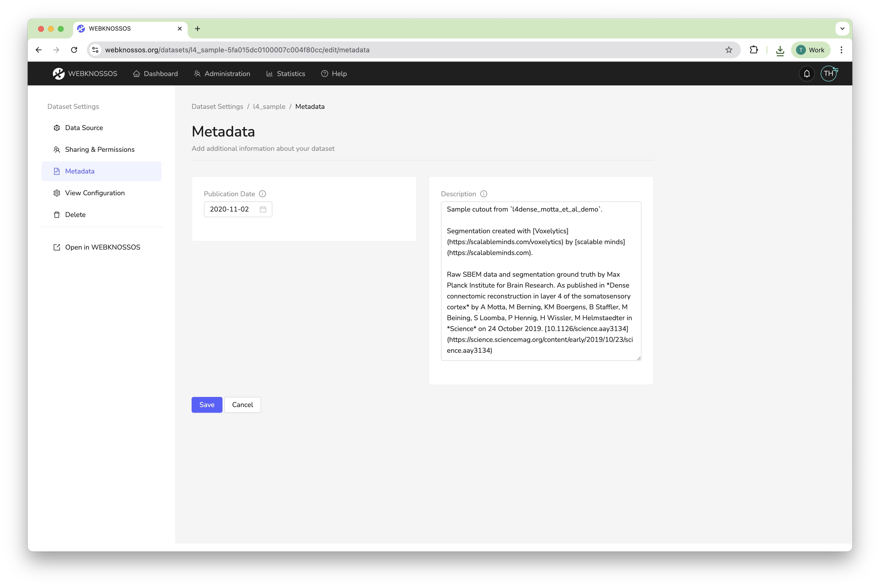This screenshot has width=880, height=588.
Task: Reload the page
Action: coord(74,50)
